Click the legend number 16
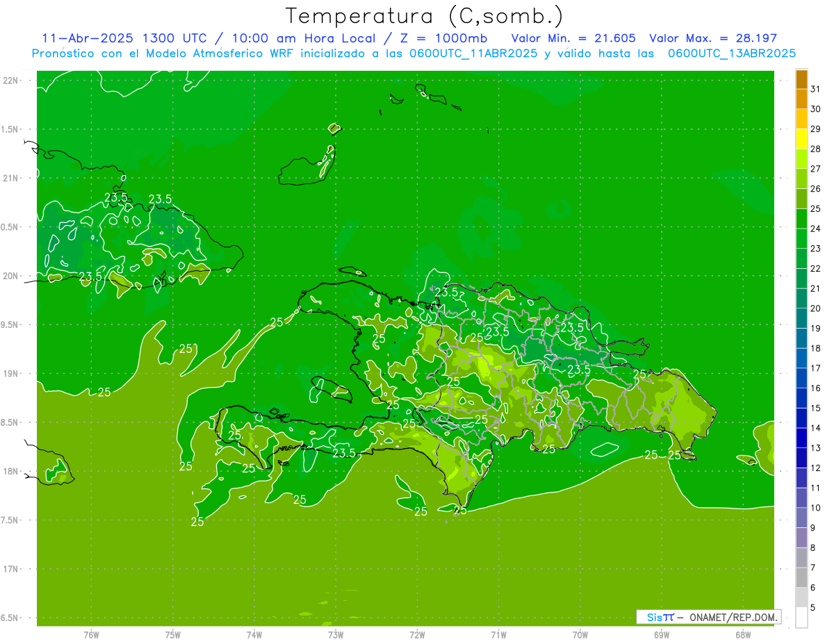 click(x=816, y=388)
